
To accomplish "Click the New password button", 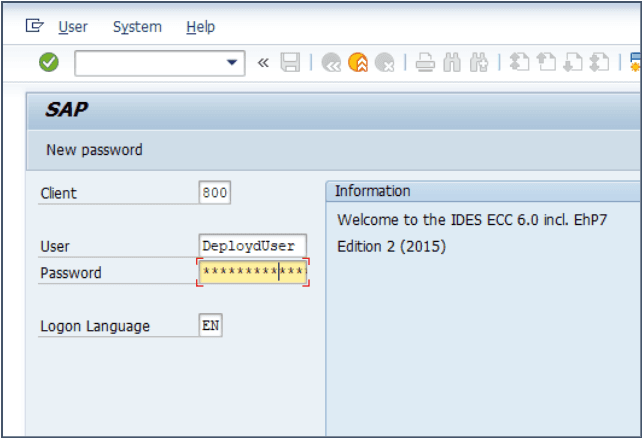I will tap(94, 150).
